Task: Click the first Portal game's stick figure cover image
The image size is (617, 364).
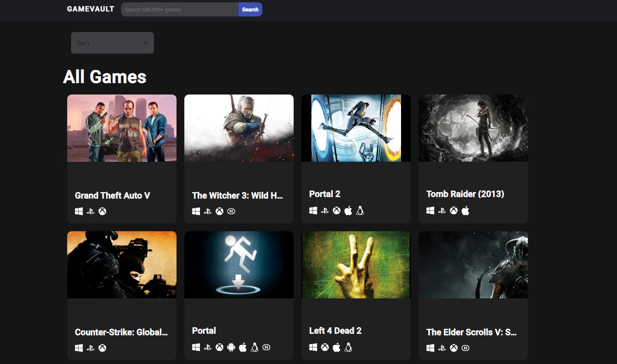Action: [x=239, y=265]
